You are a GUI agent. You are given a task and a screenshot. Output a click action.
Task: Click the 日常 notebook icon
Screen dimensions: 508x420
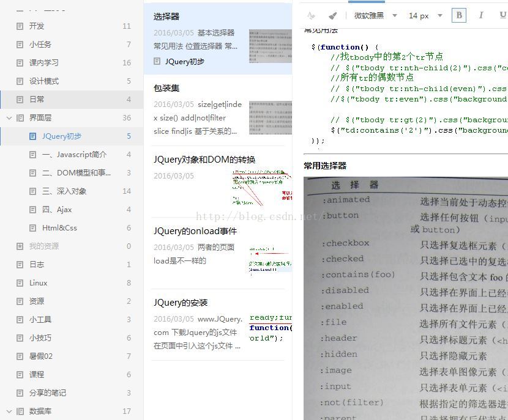coord(20,99)
